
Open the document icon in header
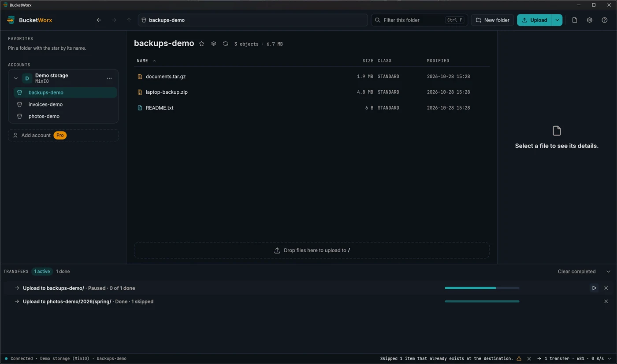pos(575,20)
